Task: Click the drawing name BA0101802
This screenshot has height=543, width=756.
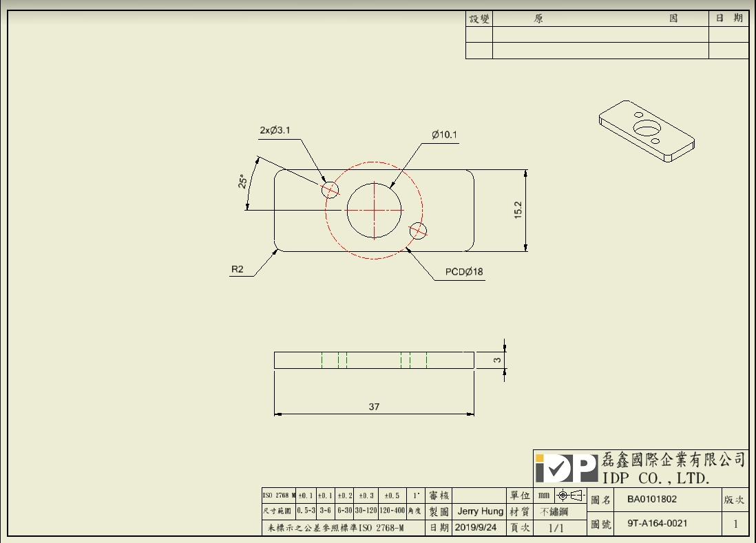Action: [651, 499]
